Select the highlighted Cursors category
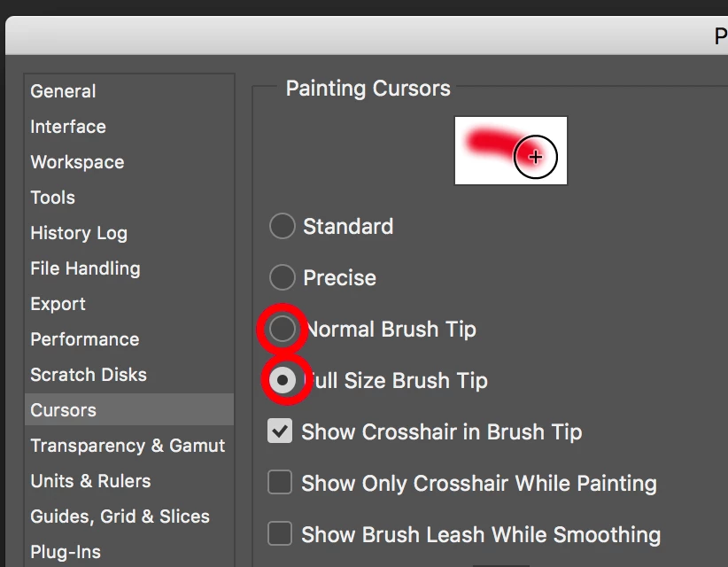 [x=129, y=409]
